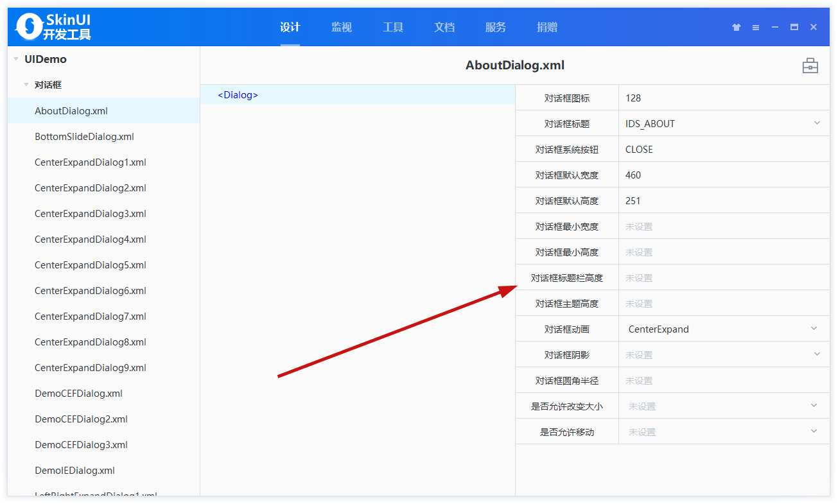The image size is (838, 504).
Task: Click the 对话框最小宽度 empty field
Action: point(724,226)
